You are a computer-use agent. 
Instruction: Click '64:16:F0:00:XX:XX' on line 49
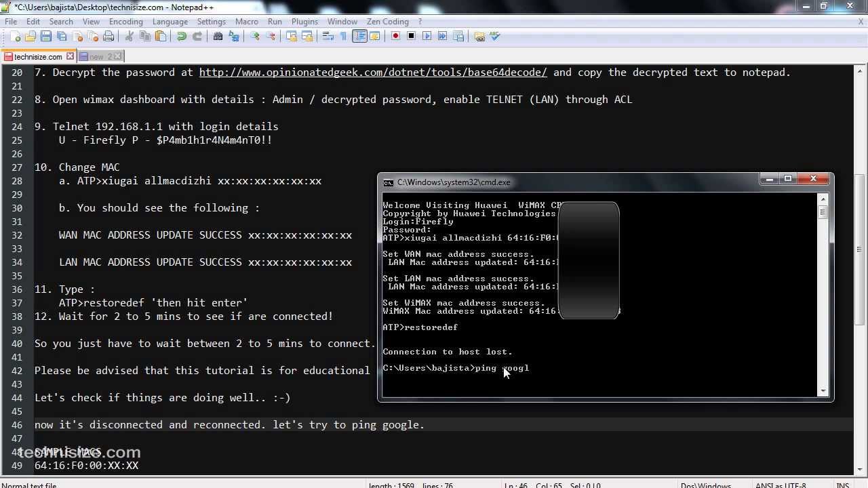point(86,466)
